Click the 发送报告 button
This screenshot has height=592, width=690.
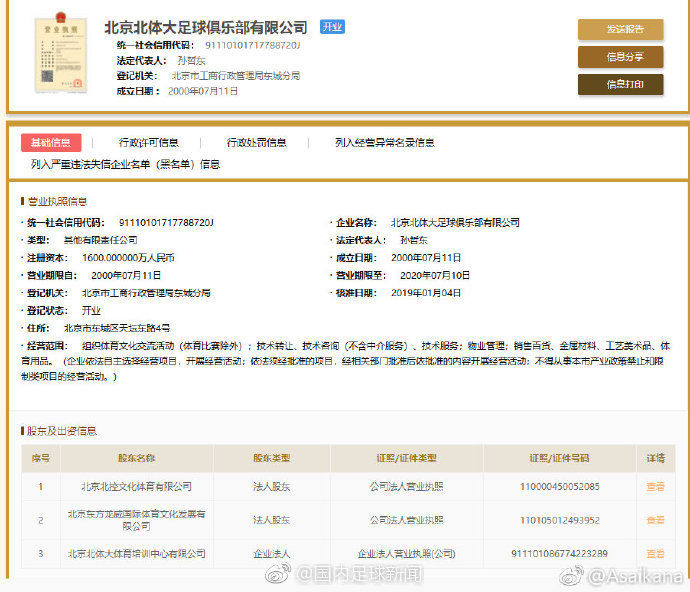pyautogui.click(x=620, y=29)
